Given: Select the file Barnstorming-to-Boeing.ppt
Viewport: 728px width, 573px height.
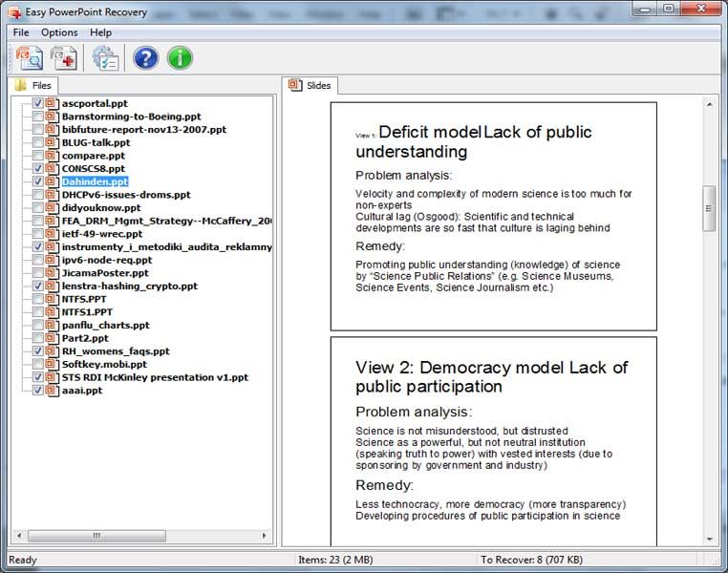Looking at the screenshot, I should (132, 117).
